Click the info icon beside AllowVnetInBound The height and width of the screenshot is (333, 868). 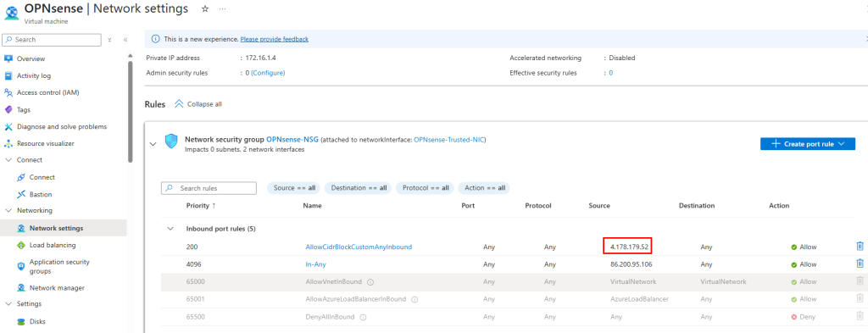coord(370,281)
